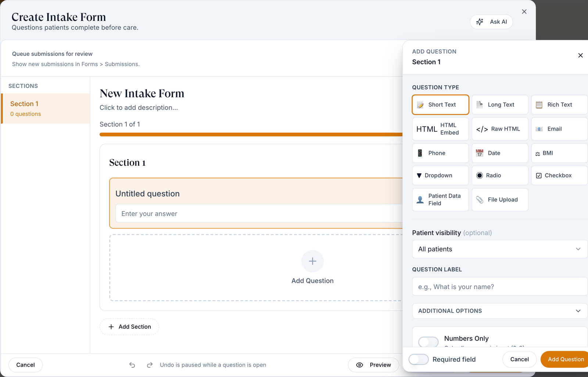Select the Email question type
Screen dimensions: 588x377
click(559, 129)
